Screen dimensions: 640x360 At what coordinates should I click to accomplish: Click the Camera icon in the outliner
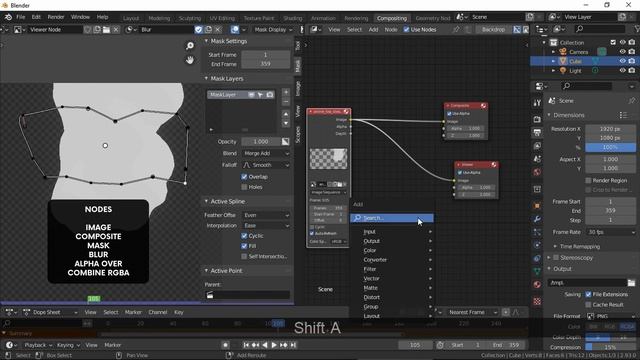tap(563, 52)
